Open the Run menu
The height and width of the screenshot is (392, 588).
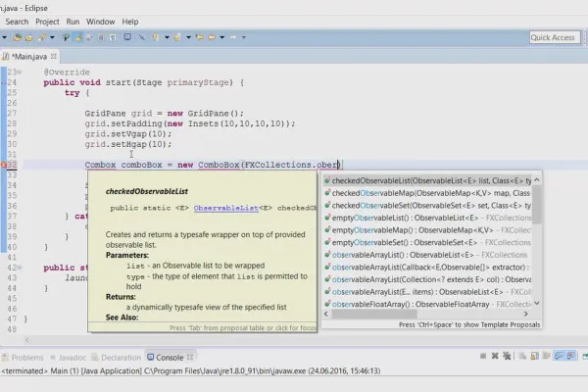(73, 22)
